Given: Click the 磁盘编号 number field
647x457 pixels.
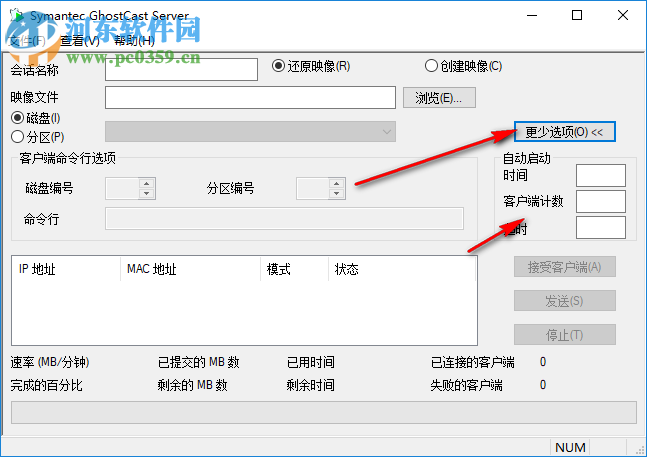Looking at the screenshot, I should (x=122, y=188).
